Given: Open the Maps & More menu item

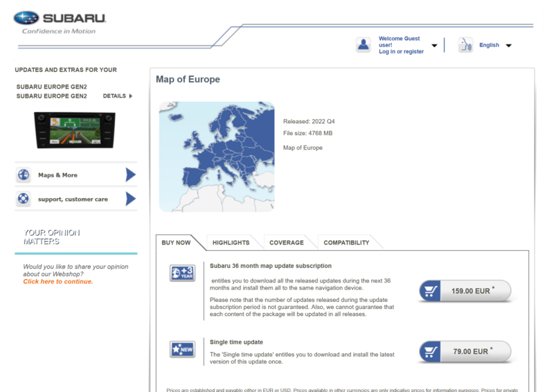Looking at the screenshot, I should (x=76, y=175).
